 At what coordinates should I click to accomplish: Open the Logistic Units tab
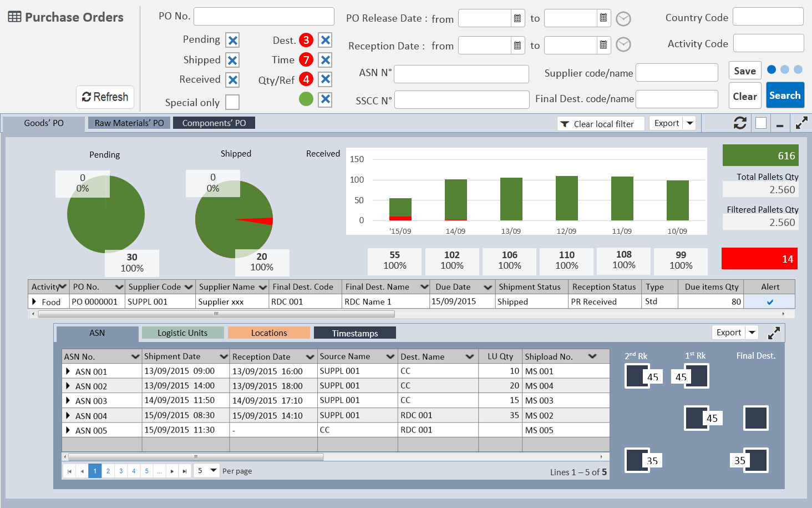[182, 333]
